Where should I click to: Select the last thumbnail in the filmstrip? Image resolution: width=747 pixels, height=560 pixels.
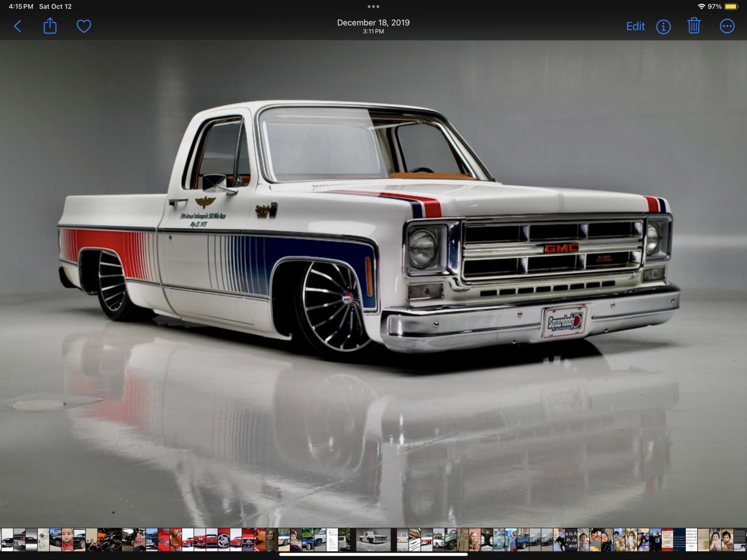pos(740,540)
